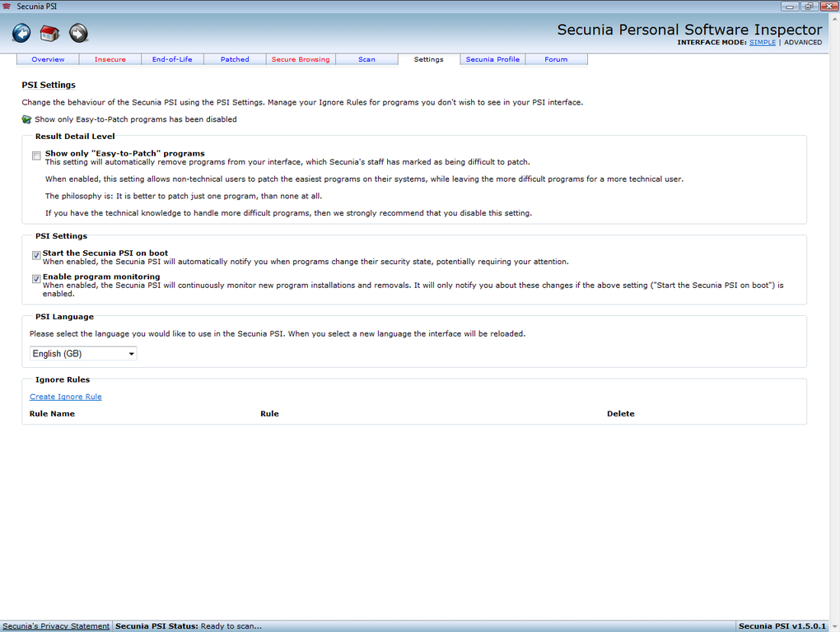
Task: Click the forward arrow navigation icon
Action: coord(78,33)
